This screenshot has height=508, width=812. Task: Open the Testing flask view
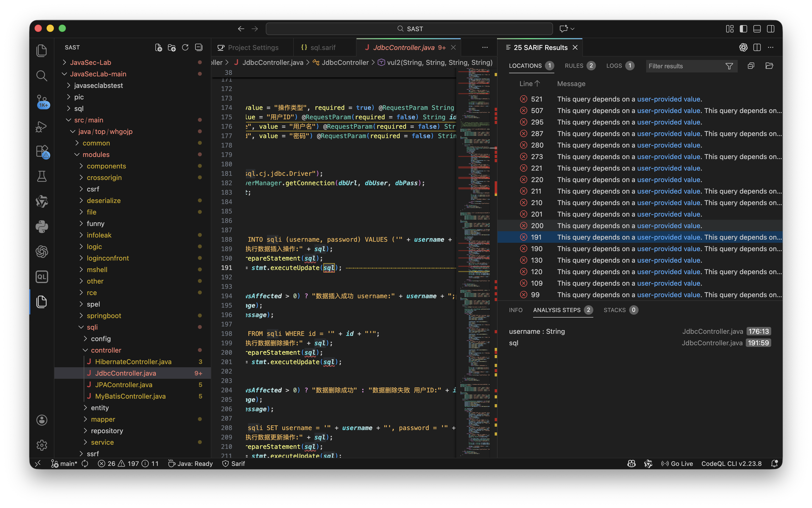42,176
